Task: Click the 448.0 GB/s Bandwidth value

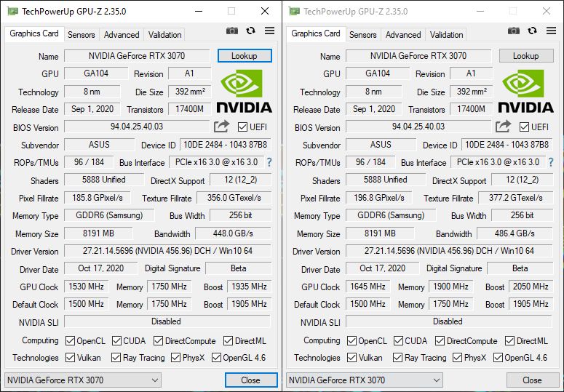Action: point(233,233)
